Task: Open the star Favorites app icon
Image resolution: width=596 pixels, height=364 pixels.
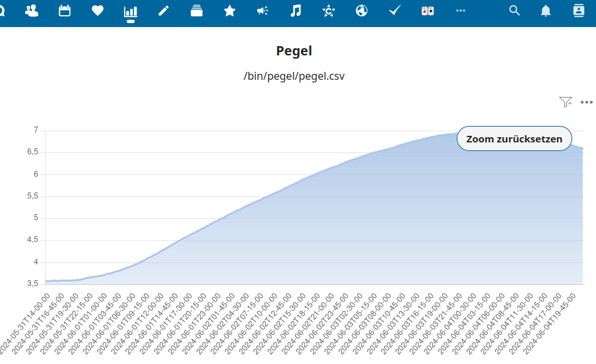Action: click(x=230, y=11)
